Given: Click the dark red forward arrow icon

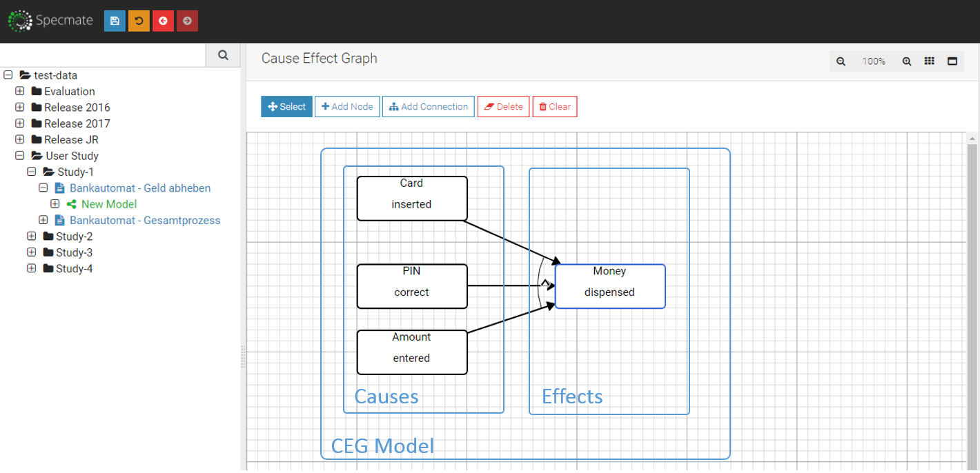Looking at the screenshot, I should [x=187, y=21].
